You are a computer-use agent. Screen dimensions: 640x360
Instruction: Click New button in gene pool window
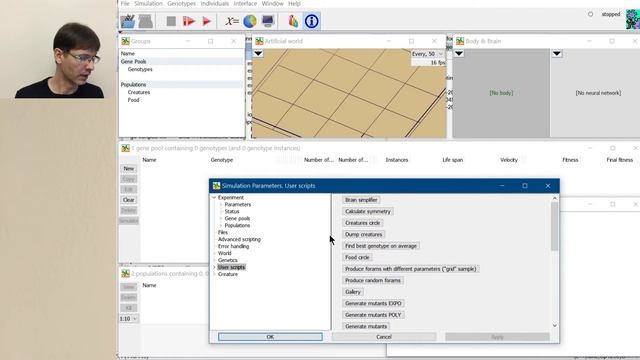129,169
